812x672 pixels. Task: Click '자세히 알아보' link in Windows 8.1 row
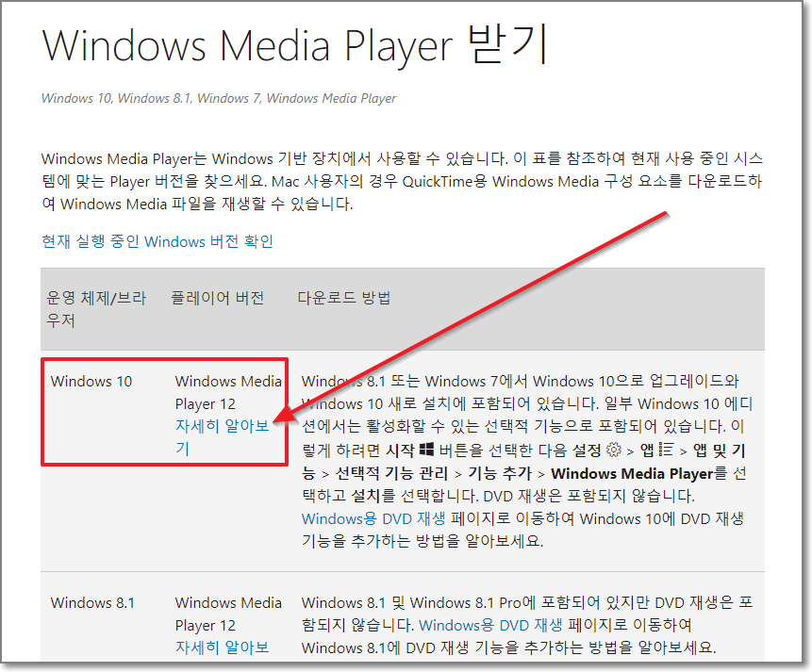(223, 647)
